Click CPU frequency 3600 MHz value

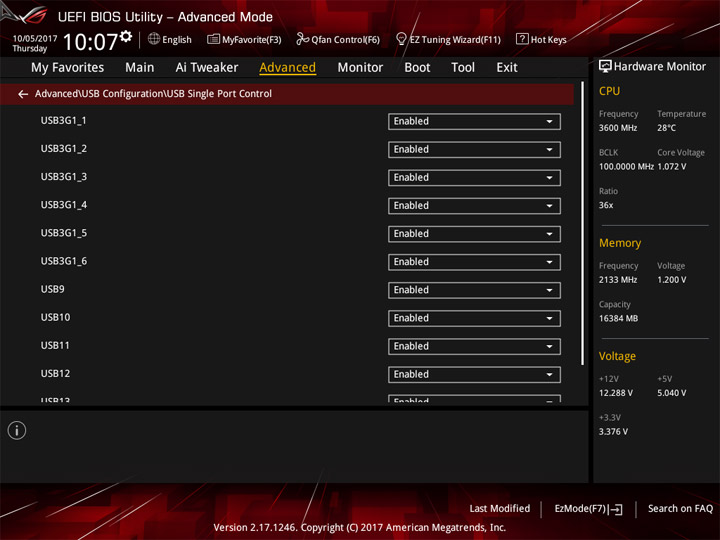[618, 128]
